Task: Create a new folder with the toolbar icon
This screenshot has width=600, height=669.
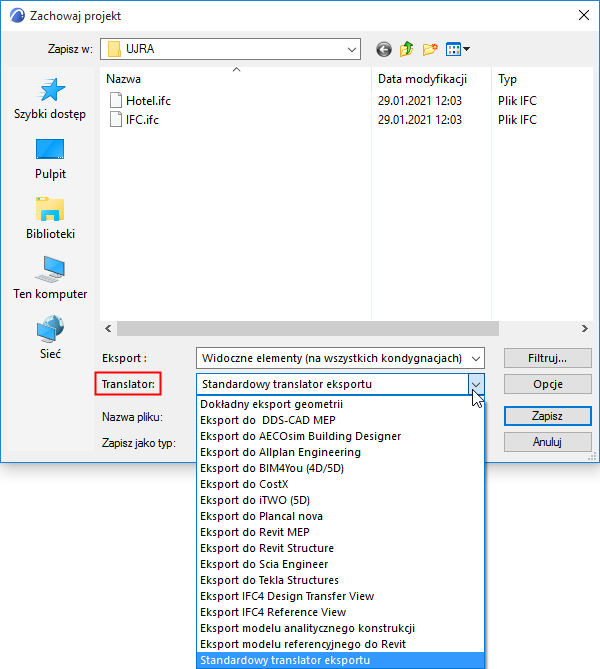Action: [430, 49]
